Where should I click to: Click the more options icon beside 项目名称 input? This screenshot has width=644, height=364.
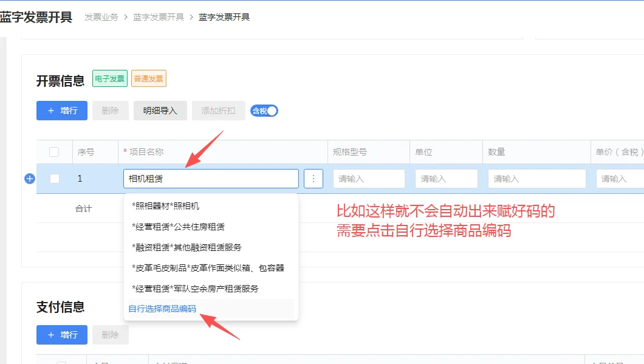(x=313, y=178)
